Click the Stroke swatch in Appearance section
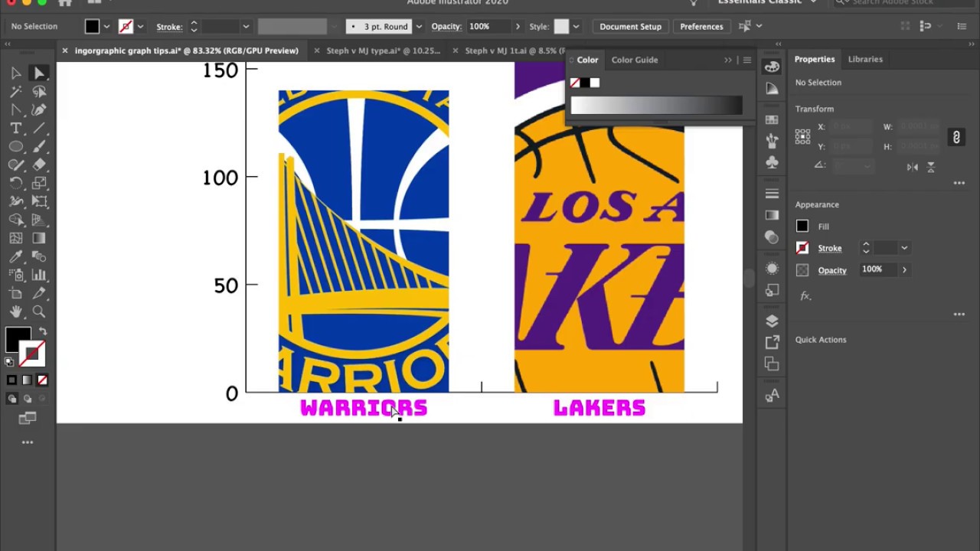The width and height of the screenshot is (980, 551). pyautogui.click(x=802, y=248)
